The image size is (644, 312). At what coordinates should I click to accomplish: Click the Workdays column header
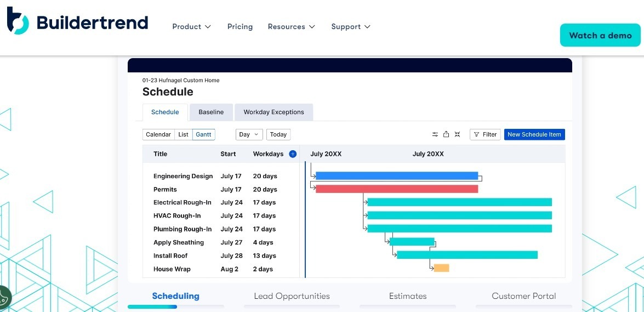point(268,154)
